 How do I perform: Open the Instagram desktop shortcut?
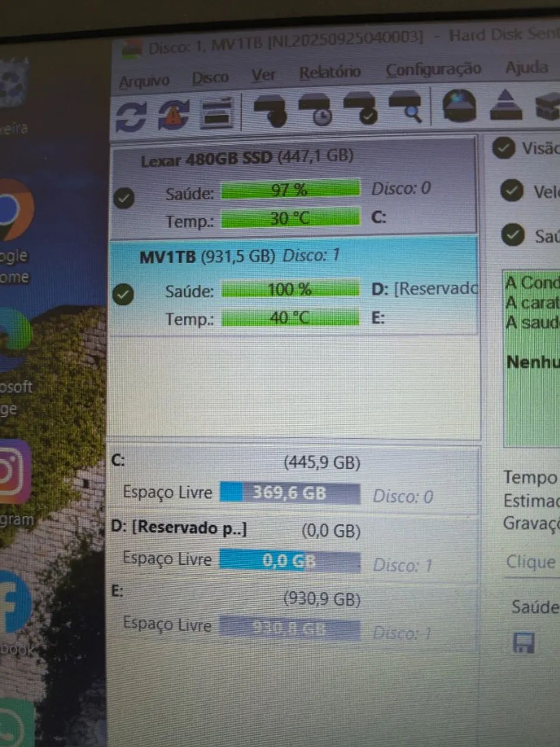pos(16,483)
